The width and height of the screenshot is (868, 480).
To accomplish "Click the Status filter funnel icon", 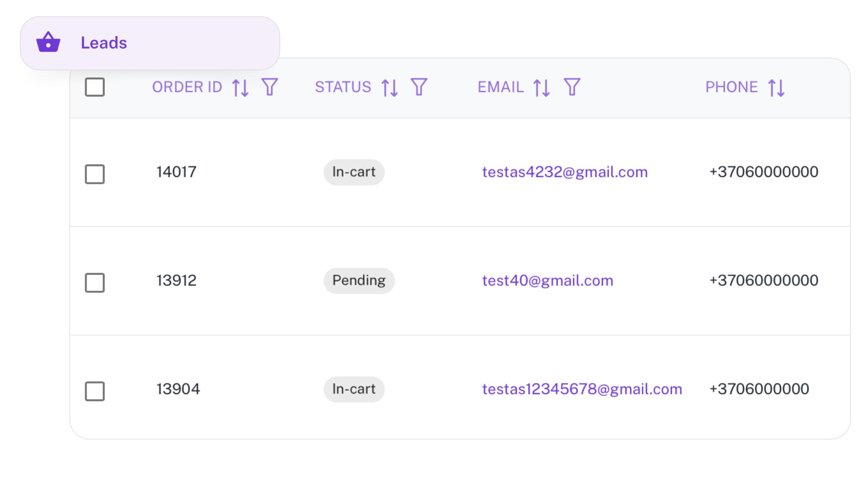I will [x=418, y=87].
